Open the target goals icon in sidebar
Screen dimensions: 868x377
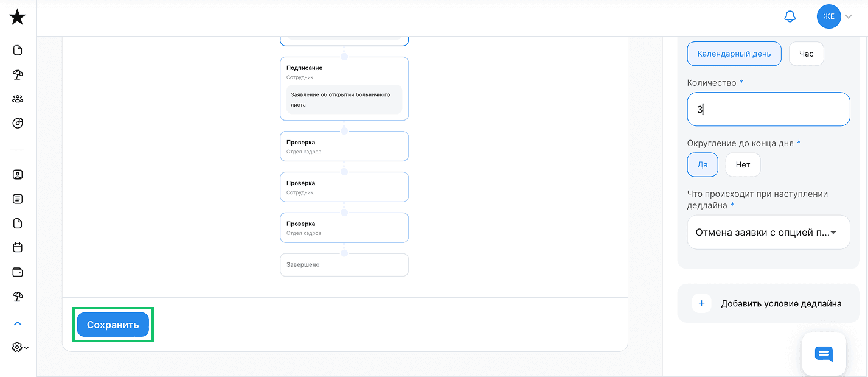[x=18, y=123]
